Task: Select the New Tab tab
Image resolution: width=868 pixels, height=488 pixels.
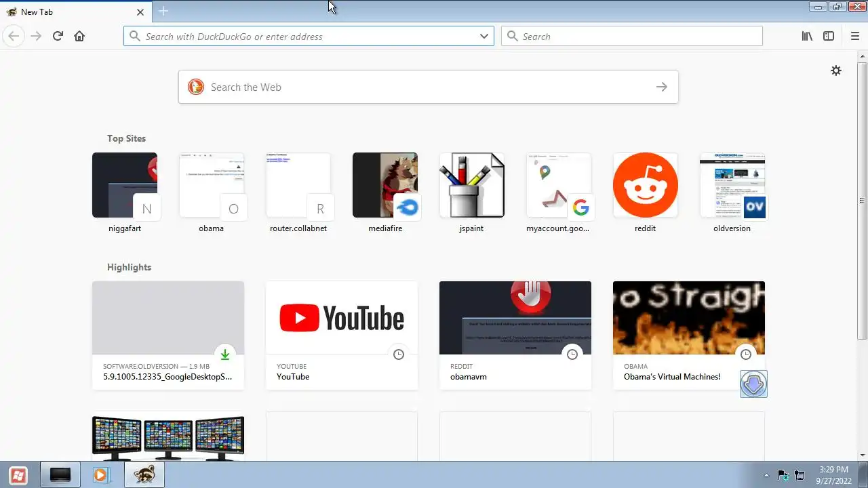Action: pos(76,12)
